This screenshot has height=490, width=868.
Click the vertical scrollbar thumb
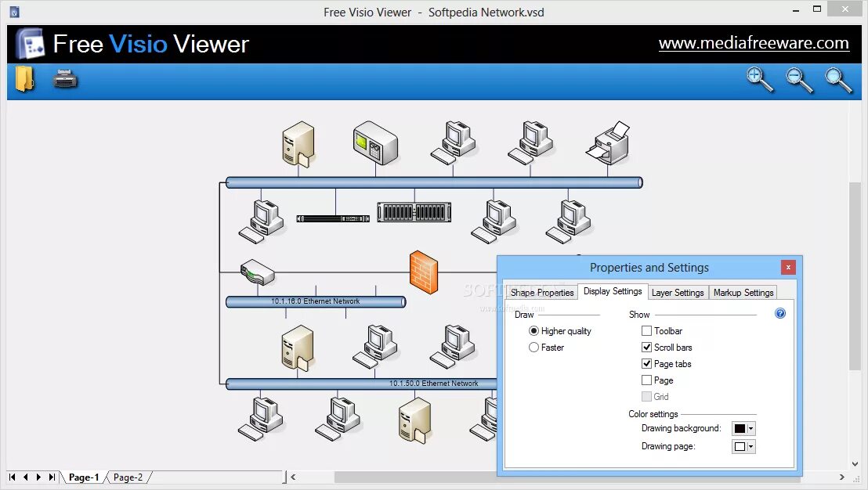(x=855, y=276)
